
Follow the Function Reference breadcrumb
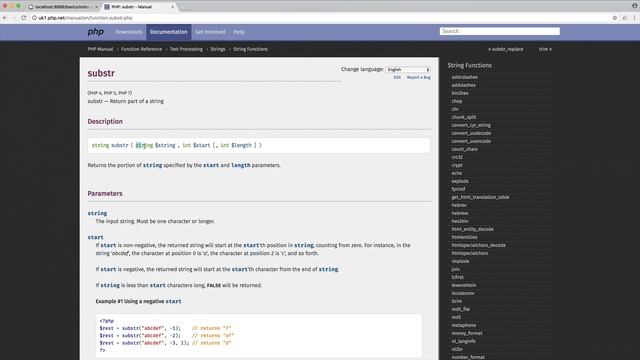click(x=141, y=49)
